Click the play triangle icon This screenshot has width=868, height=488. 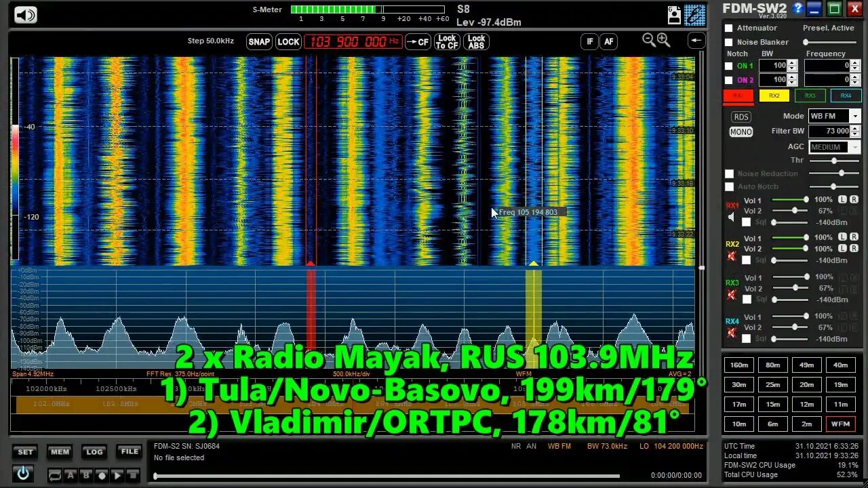tap(118, 475)
